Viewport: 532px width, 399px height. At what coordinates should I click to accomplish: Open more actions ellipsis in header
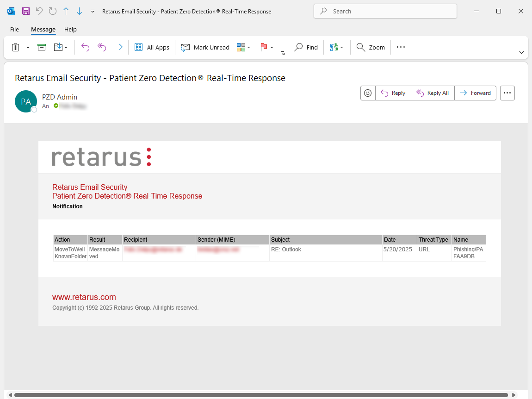point(507,93)
